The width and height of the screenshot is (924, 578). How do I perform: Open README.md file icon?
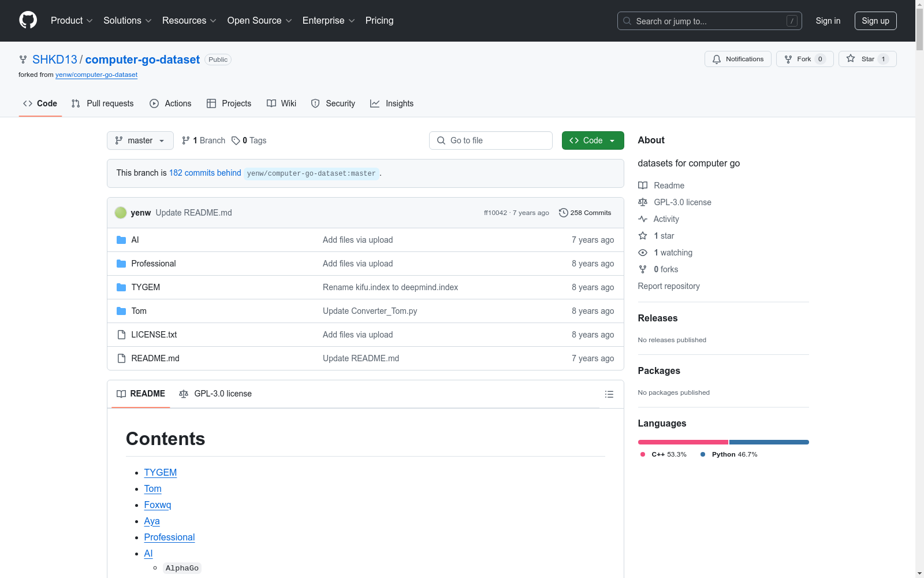coord(121,358)
